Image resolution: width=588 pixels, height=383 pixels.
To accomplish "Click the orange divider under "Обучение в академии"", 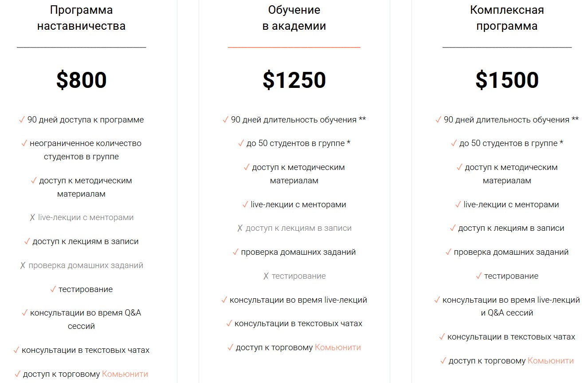I will point(294,47).
